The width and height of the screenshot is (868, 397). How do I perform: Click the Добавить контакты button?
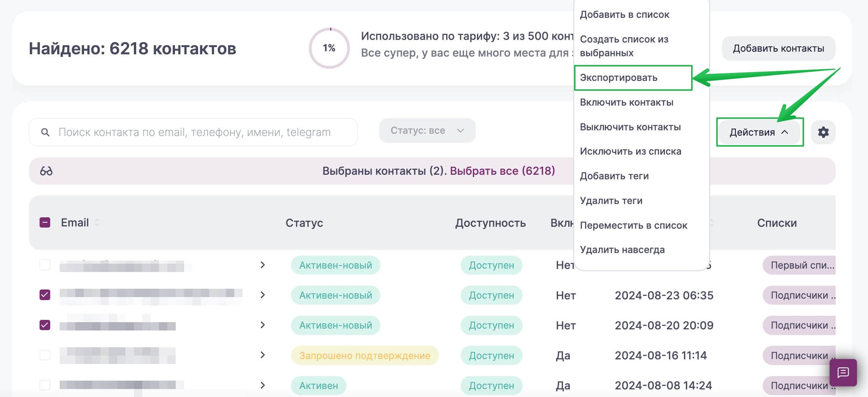[x=778, y=48]
